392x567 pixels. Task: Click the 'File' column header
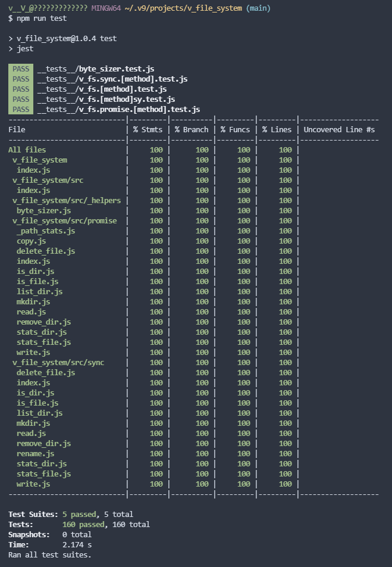(x=17, y=129)
